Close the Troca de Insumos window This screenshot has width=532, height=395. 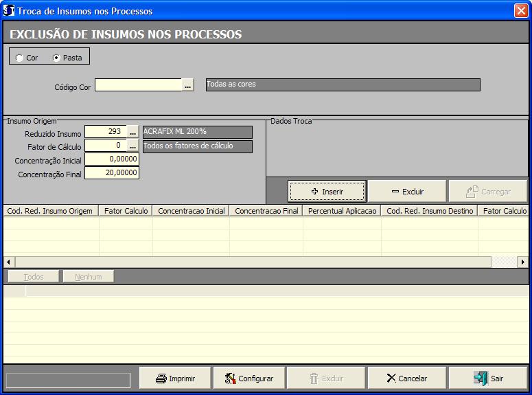coord(520,11)
